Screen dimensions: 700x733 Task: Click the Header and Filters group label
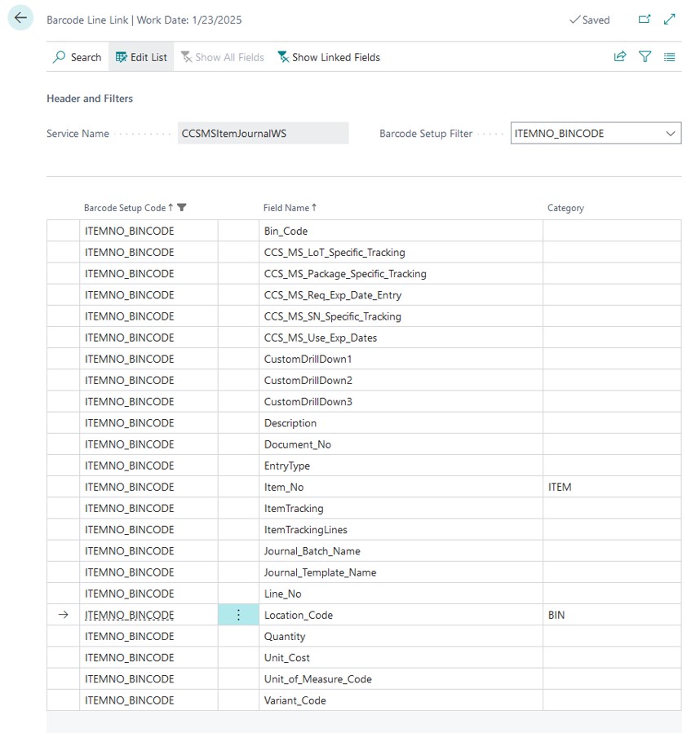(89, 98)
